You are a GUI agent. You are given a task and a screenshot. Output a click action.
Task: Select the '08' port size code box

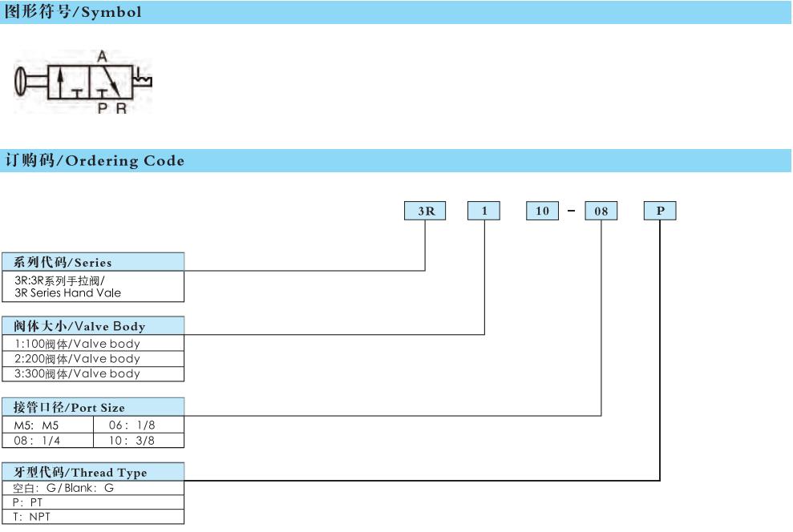coord(601,211)
